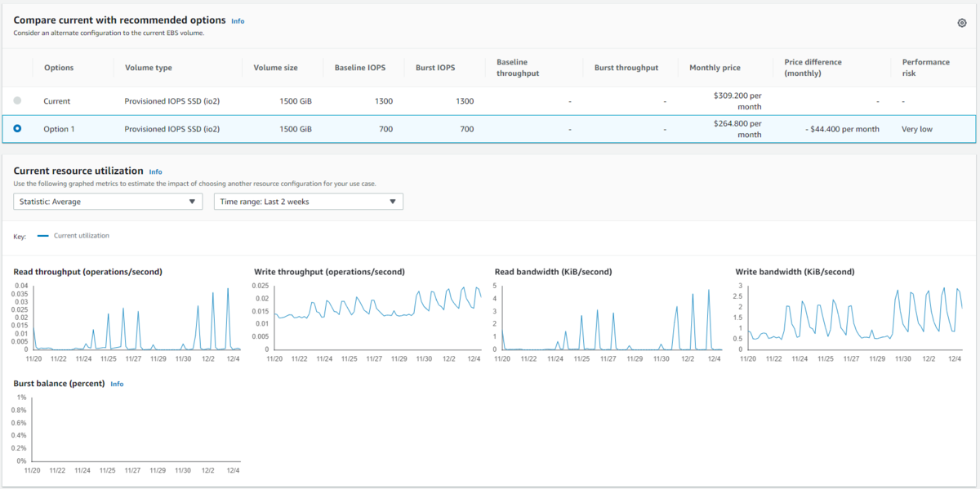This screenshot has height=489, width=980.
Task: Click the Read throughput chart
Action: (136, 318)
